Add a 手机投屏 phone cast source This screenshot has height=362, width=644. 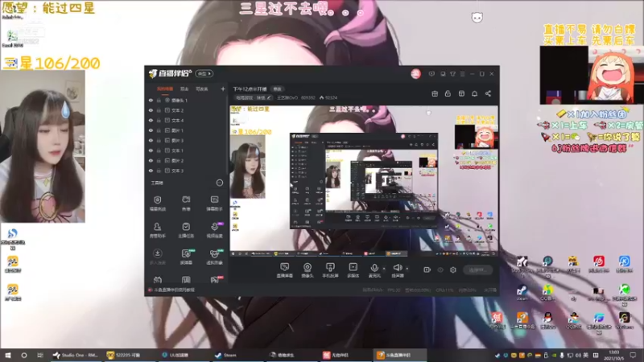(330, 270)
